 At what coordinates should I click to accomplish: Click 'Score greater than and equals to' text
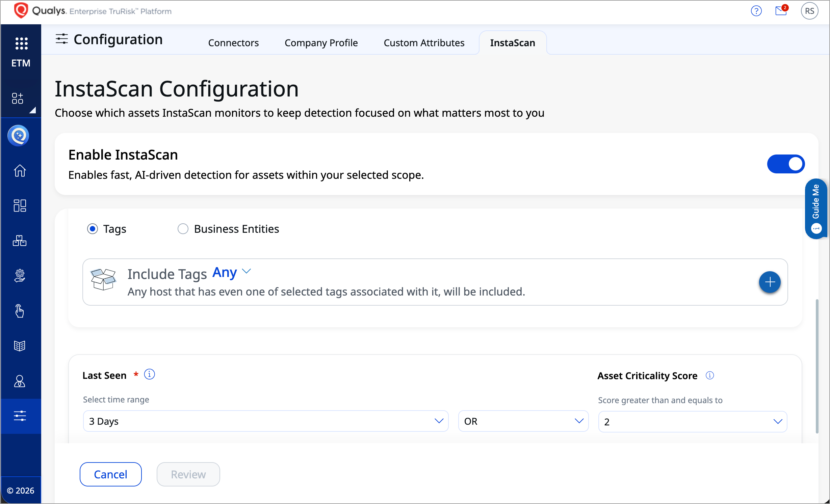(x=660, y=400)
